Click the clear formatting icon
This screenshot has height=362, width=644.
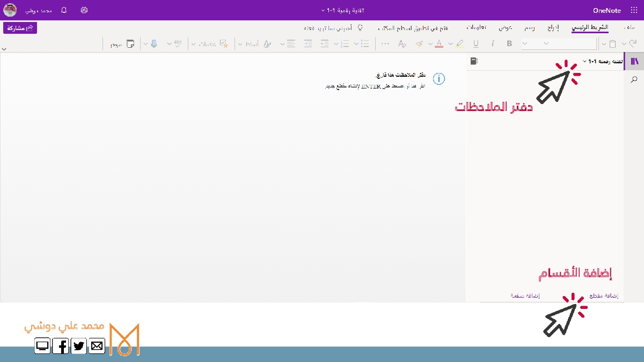(x=402, y=44)
